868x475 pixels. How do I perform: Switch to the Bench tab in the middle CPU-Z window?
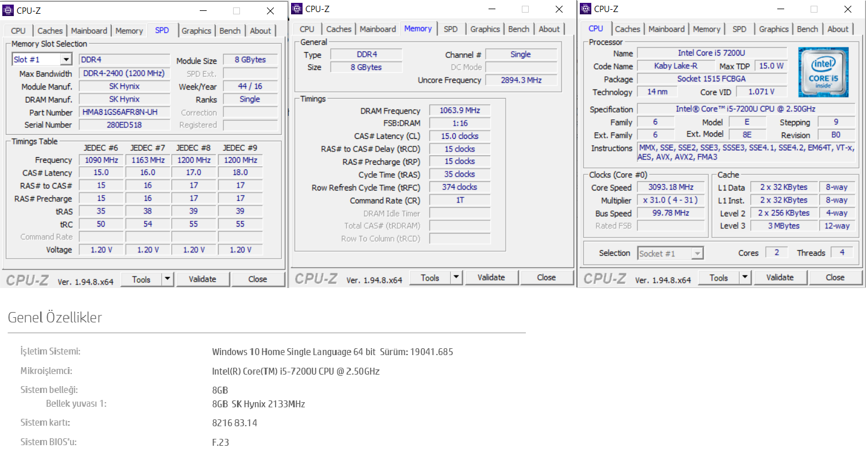click(x=519, y=29)
